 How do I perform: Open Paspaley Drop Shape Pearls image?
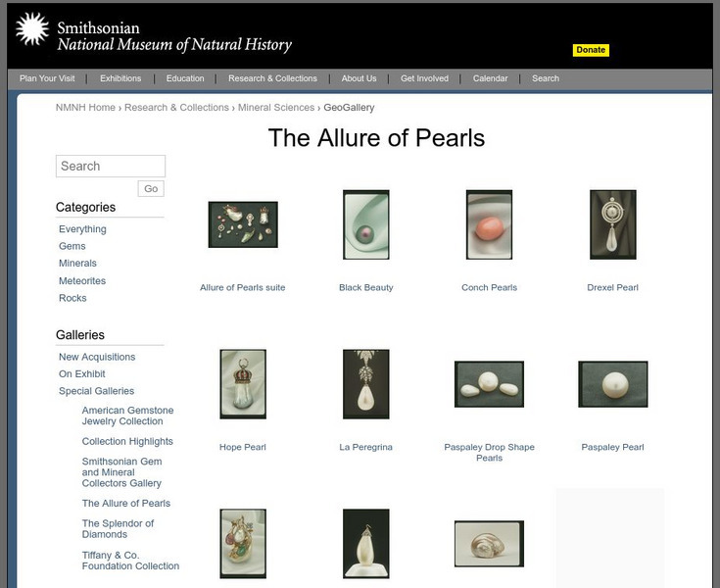pyautogui.click(x=489, y=384)
